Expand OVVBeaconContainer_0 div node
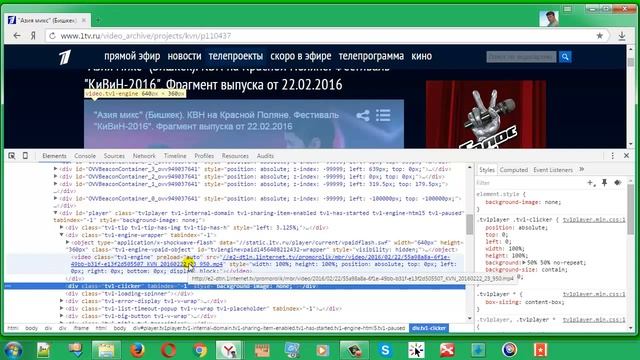The image size is (640, 360). (56, 198)
